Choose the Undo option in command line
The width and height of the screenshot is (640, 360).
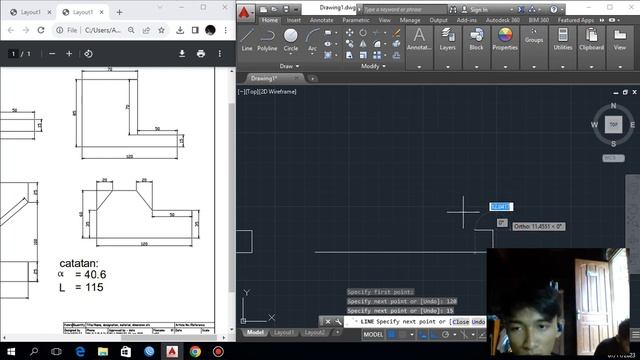pos(478,322)
